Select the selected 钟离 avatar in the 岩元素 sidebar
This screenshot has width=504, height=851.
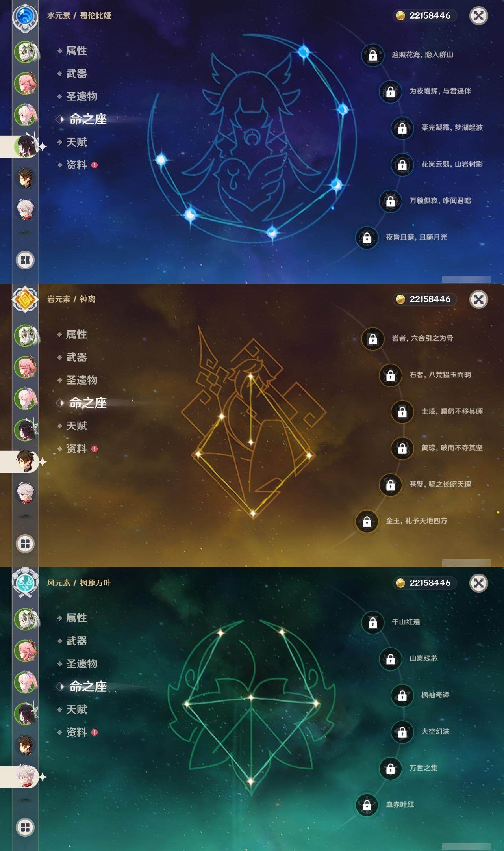26,461
